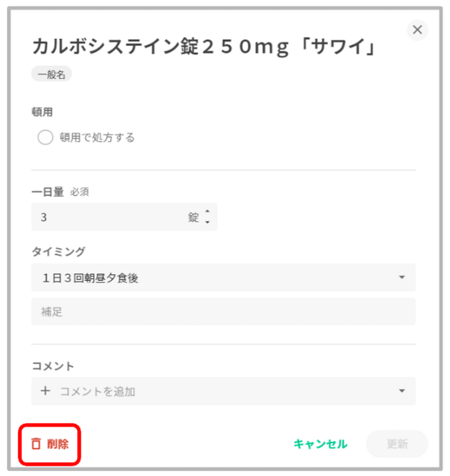
Task: Increase 一日量 with the up arrow
Action: click(207, 211)
